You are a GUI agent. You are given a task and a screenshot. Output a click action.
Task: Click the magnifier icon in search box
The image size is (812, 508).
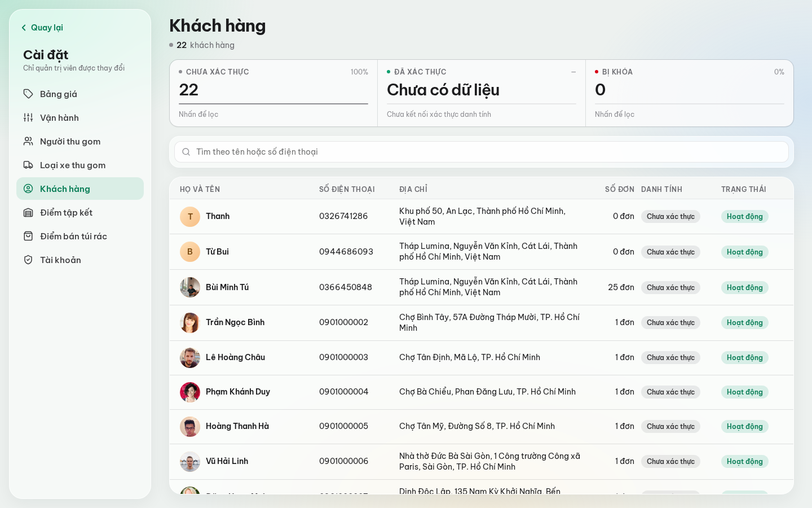(186, 152)
